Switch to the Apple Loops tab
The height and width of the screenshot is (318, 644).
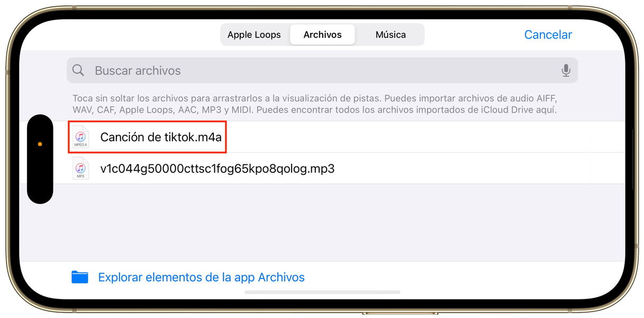click(254, 35)
